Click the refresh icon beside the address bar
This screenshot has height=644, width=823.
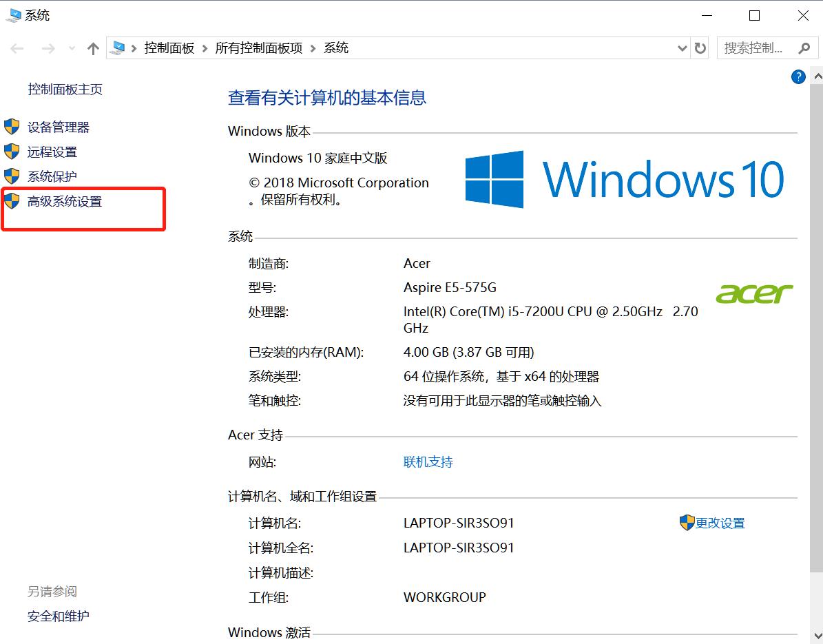(x=700, y=48)
